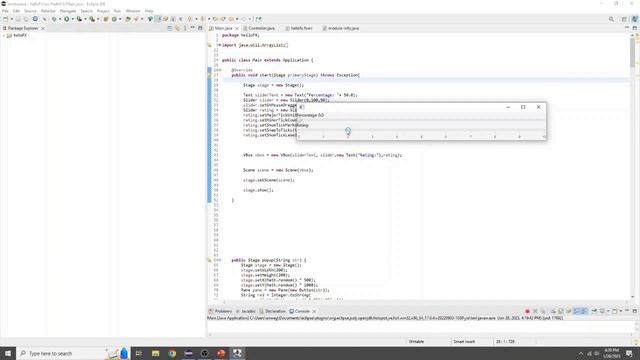
Task: Expand folded import line in editor
Action: 219,45
